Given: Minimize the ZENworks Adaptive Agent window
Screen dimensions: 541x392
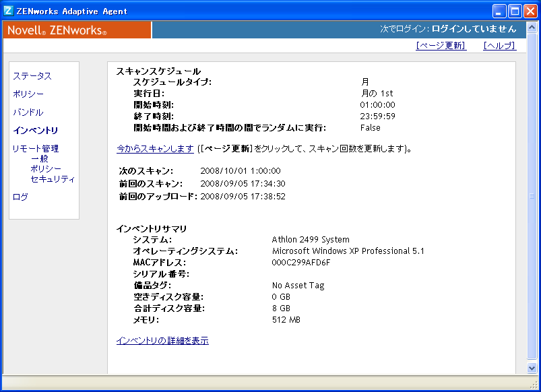Looking at the screenshot, I should 499,11.
